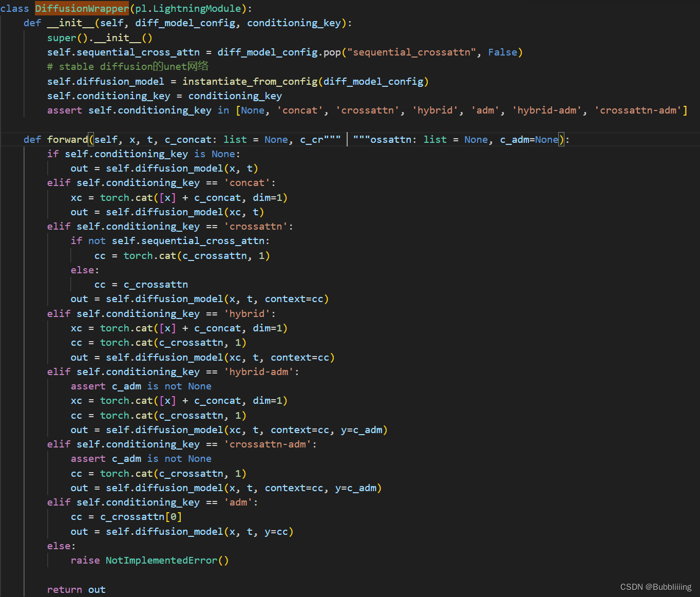The height and width of the screenshot is (597, 700).
Task: Click the elif 'hybrid-adm' condition line
Action: pos(174,372)
